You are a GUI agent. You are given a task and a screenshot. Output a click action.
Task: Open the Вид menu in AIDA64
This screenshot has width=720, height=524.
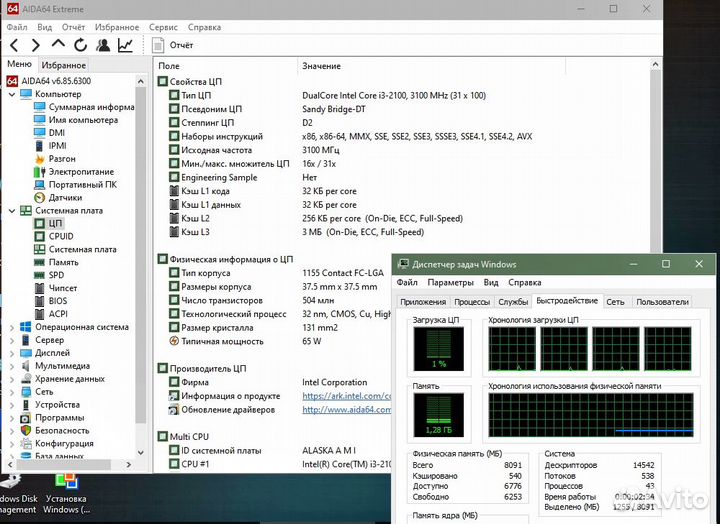(x=45, y=27)
